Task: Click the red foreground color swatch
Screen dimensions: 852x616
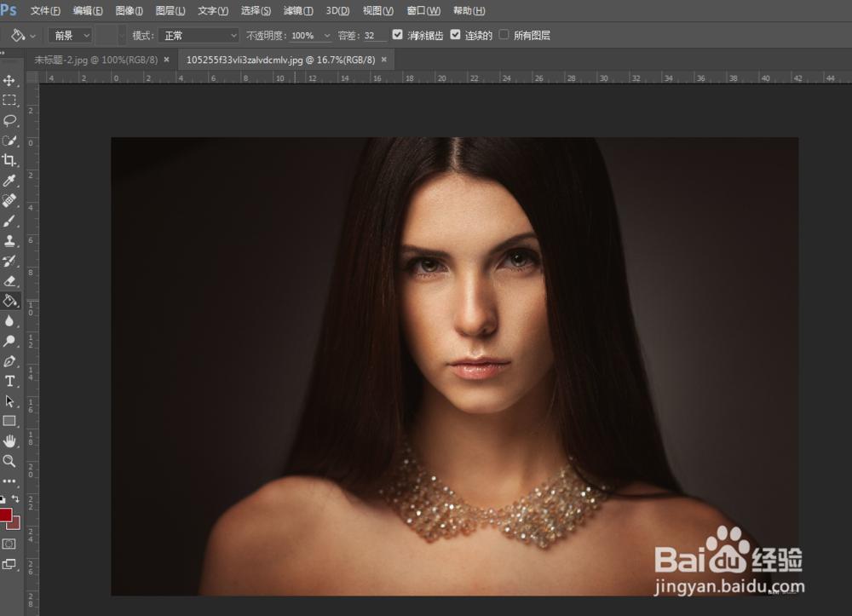Action: coord(5,514)
